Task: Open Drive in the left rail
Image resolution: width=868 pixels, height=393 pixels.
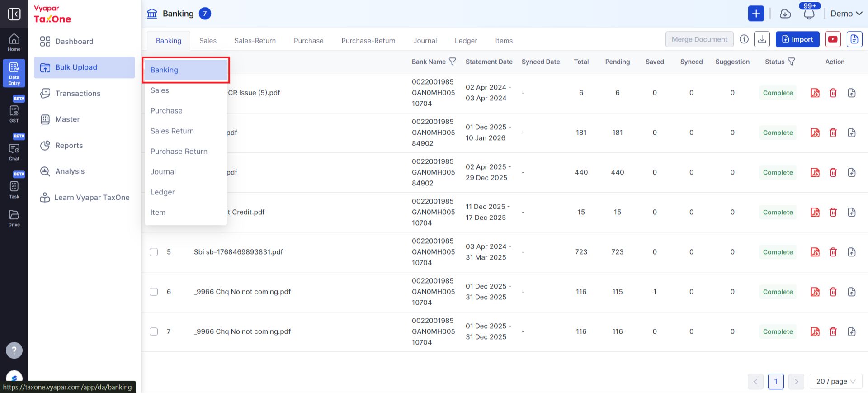Action: [x=14, y=218]
